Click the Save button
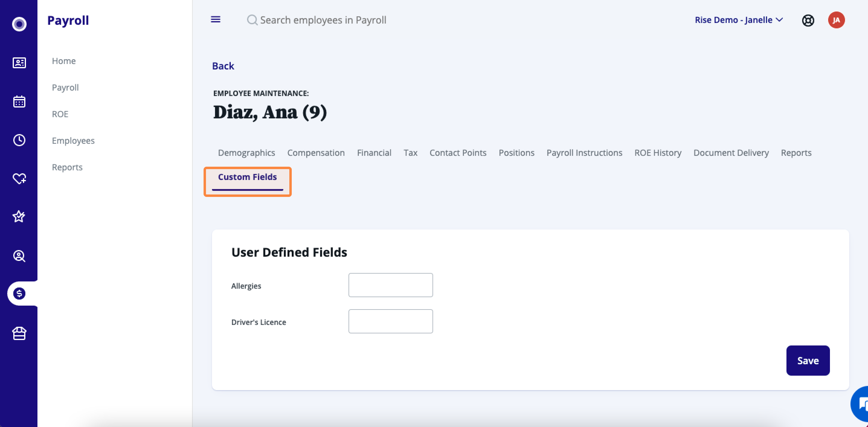 pos(808,360)
